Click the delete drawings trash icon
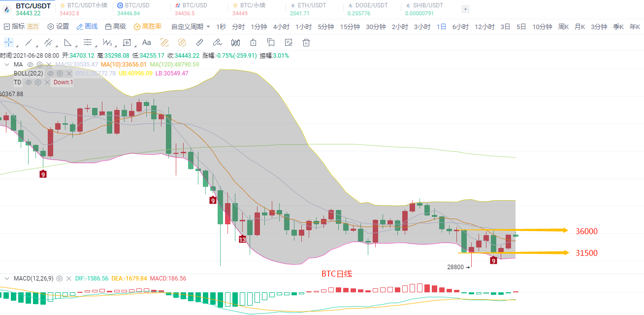This screenshot has height=315, width=644. click(x=306, y=43)
